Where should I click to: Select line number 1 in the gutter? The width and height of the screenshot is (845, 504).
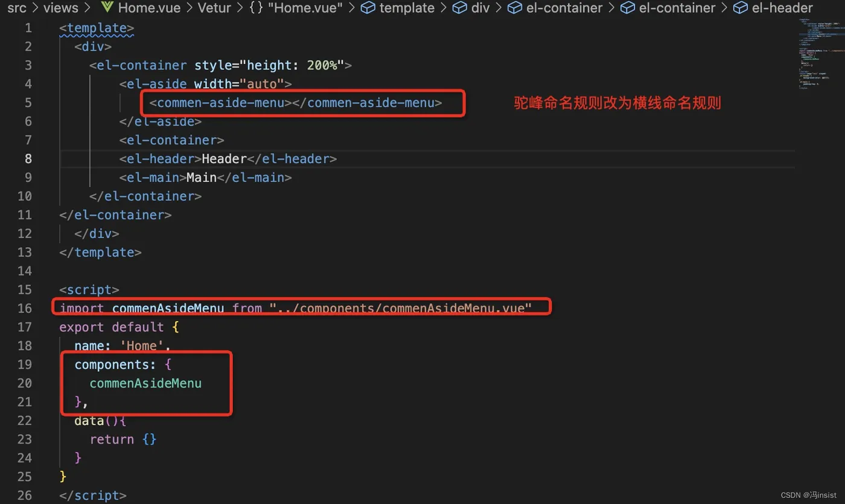click(x=28, y=28)
